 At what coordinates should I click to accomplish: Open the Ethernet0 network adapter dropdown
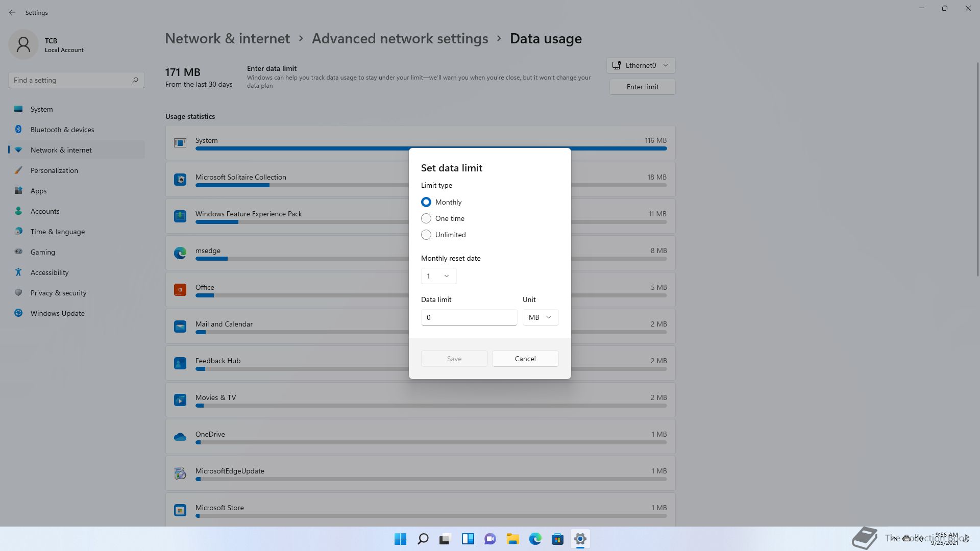(641, 65)
